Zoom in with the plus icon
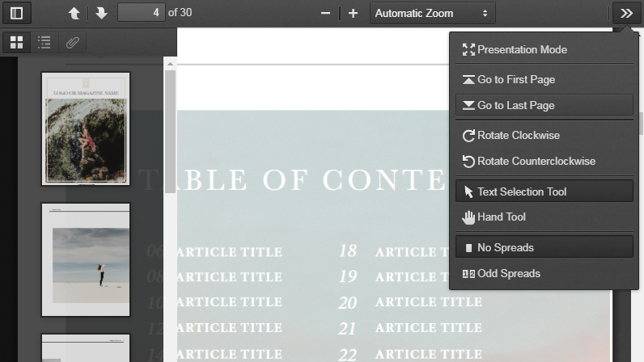The image size is (644, 362). coord(354,13)
